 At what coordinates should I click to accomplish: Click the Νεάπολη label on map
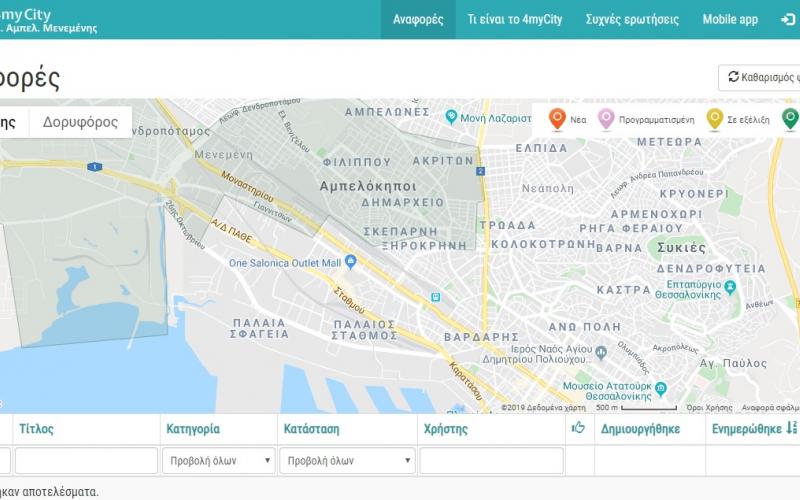click(x=547, y=188)
